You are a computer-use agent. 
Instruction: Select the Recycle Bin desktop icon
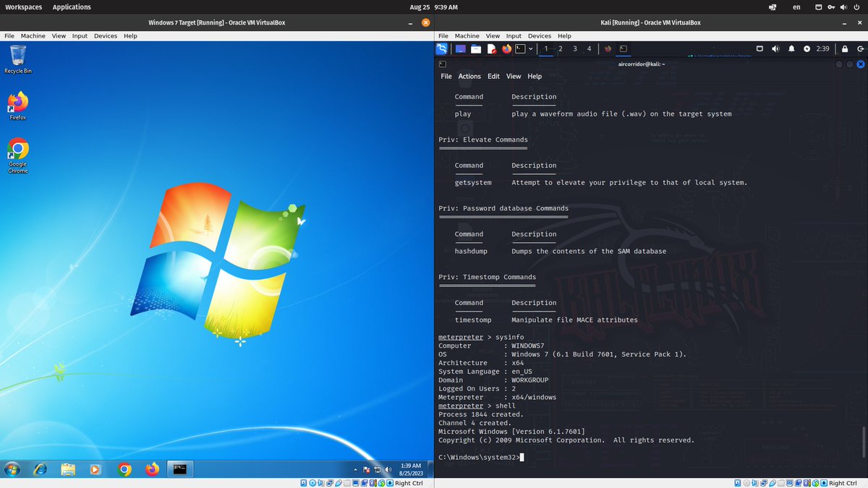tap(18, 59)
